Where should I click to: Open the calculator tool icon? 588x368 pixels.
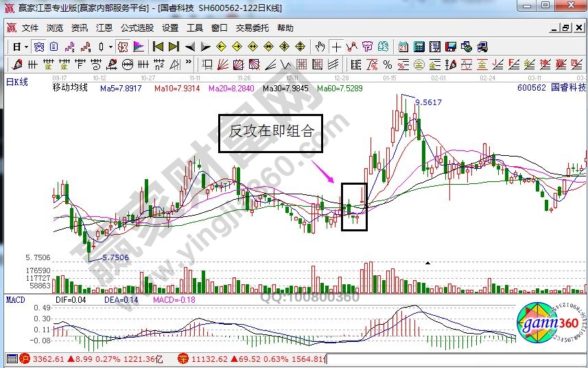[x=419, y=47]
